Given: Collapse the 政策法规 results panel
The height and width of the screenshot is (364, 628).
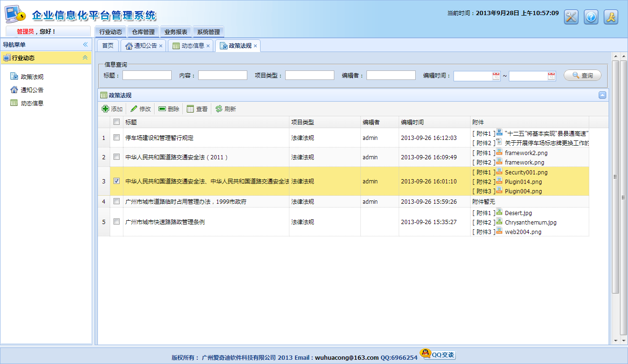Looking at the screenshot, I should click(602, 95).
